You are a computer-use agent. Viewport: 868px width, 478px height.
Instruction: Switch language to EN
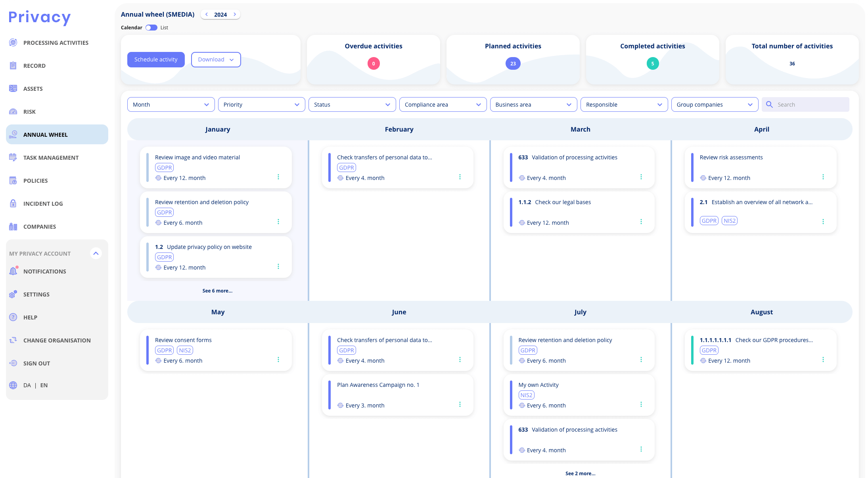pyautogui.click(x=44, y=385)
